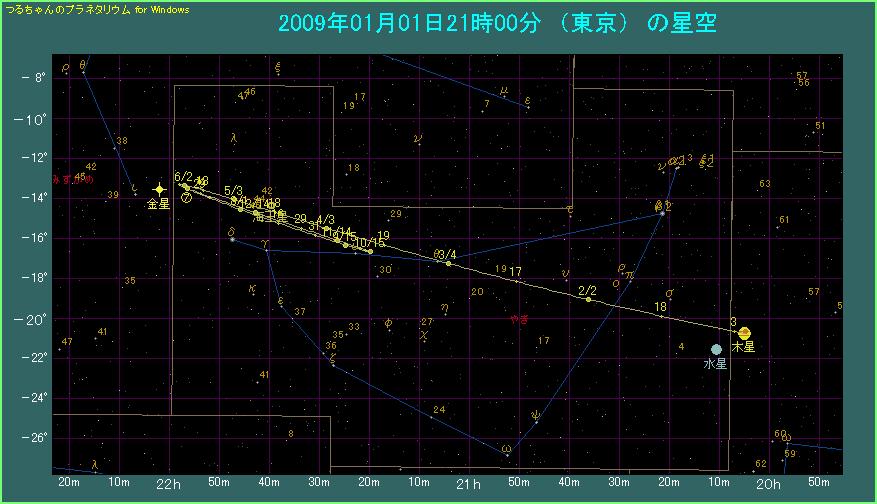The width and height of the screenshot is (877, 504).
Task: Click the date and time title text
Action: 472,25
